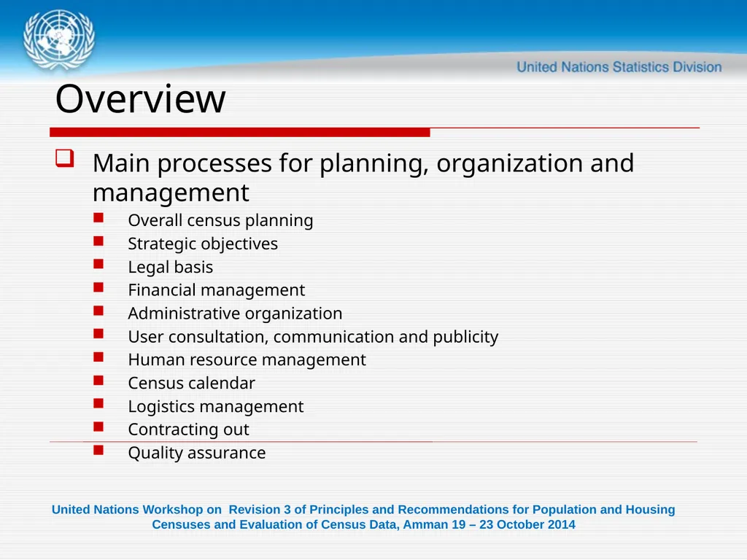Click the 'Overall census planning' bullet text
This screenshot has height=560, width=747.
(220, 220)
